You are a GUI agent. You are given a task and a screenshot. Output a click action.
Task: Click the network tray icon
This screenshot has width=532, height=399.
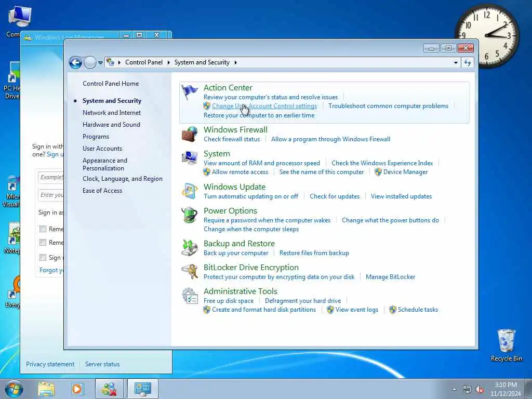tap(467, 390)
